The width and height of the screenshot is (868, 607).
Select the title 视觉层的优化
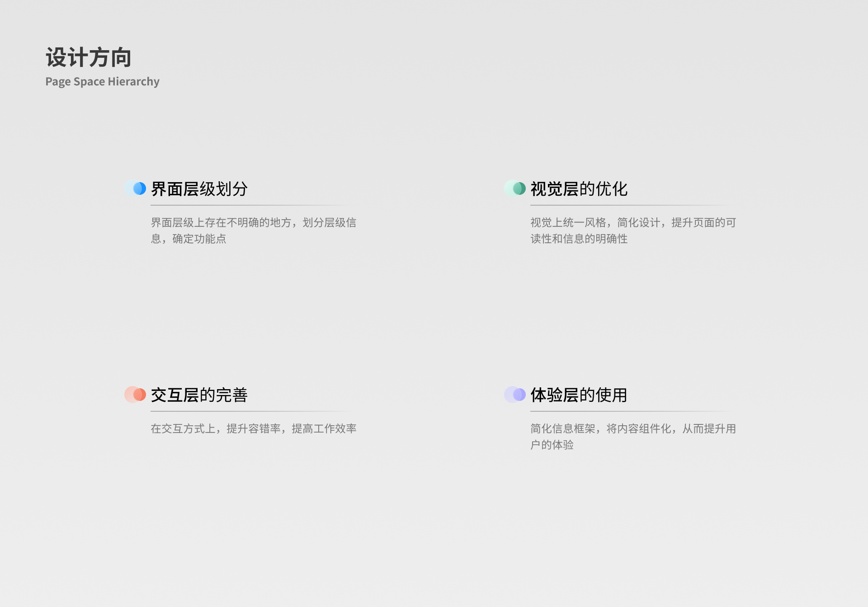point(579,189)
